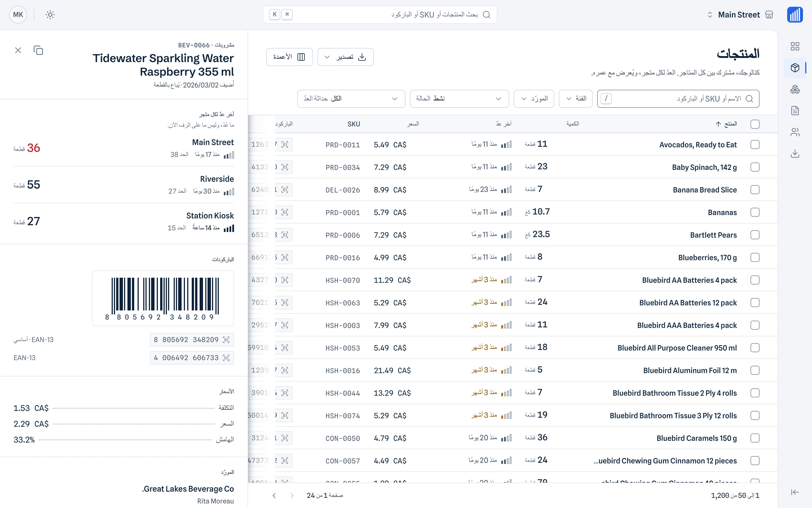The height and width of the screenshot is (508, 812).
Task: Open the MK user avatar
Action: point(18,14)
